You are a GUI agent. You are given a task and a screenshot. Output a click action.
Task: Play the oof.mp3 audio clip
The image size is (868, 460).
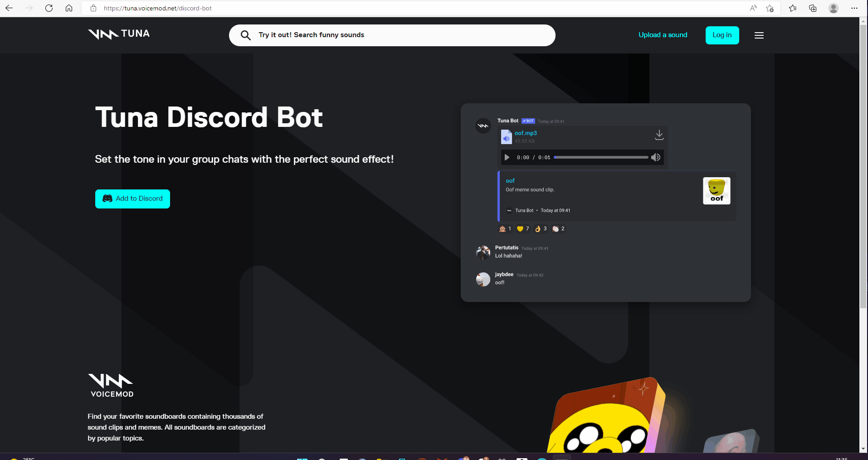(507, 157)
